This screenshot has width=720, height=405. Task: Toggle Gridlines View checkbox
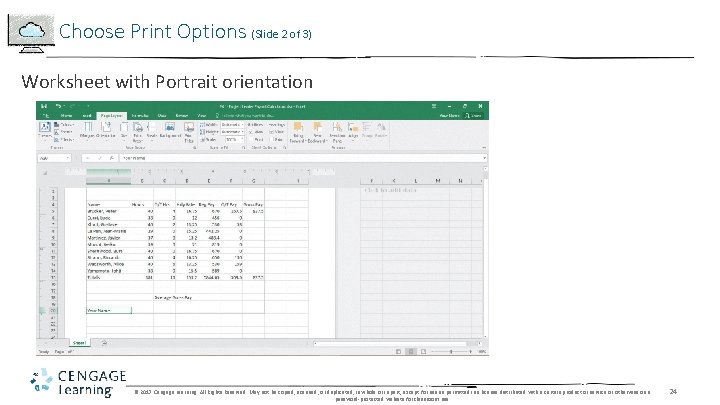(251, 132)
